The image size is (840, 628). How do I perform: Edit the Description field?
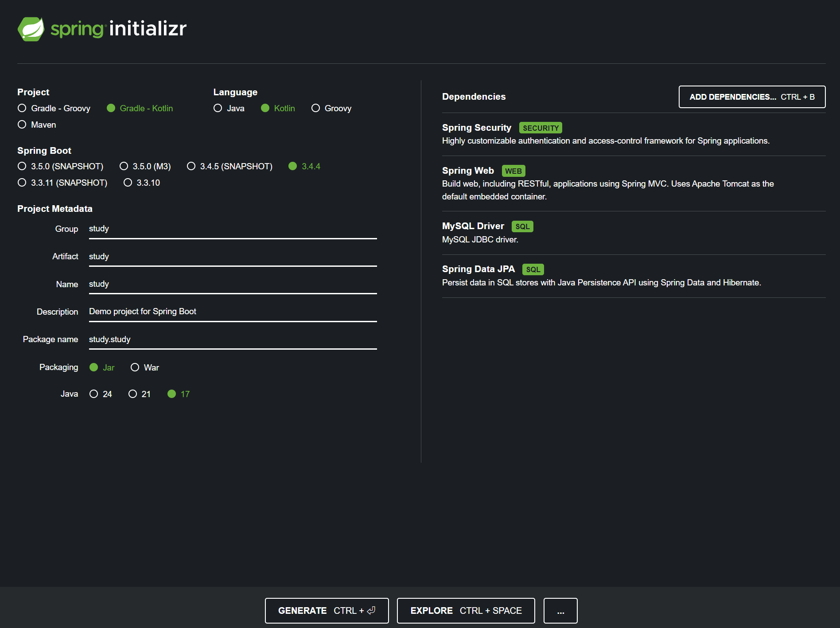pyautogui.click(x=233, y=312)
